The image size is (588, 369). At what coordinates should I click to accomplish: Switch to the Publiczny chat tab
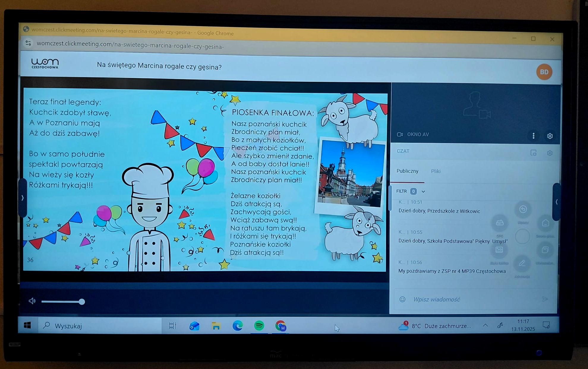(407, 171)
